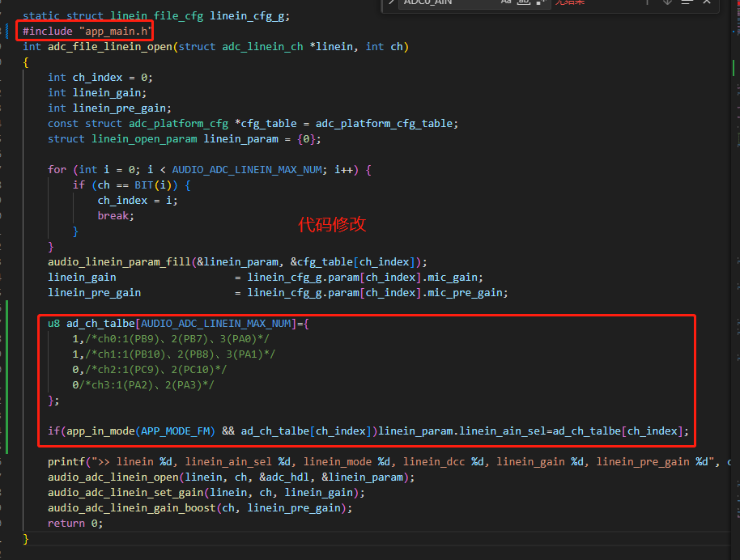Image resolution: width=740 pixels, height=560 pixels.
Task: Click the ch2 comment with PC9, PC10
Action: click(155, 370)
